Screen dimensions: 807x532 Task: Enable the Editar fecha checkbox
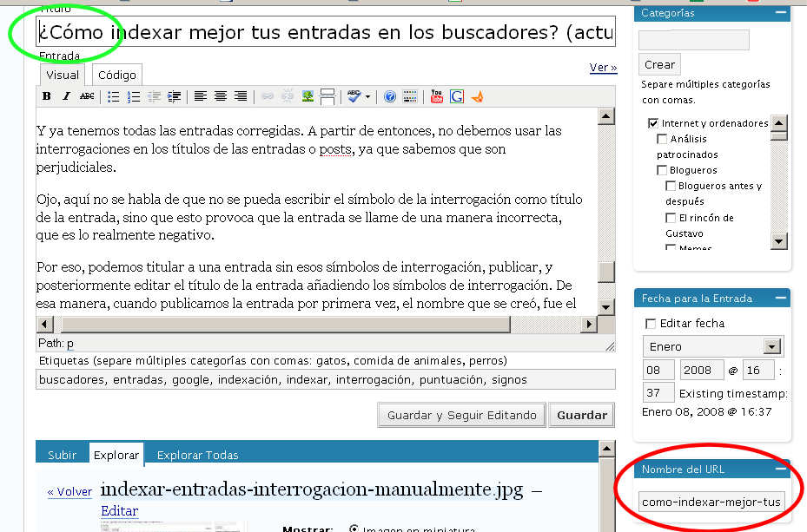[651, 324]
